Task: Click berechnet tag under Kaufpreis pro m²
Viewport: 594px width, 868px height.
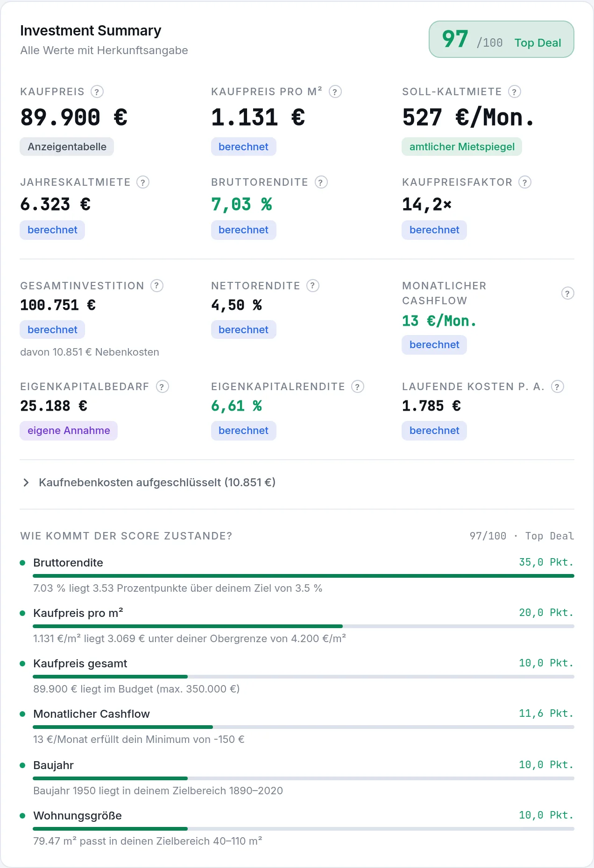Action: coord(243,147)
